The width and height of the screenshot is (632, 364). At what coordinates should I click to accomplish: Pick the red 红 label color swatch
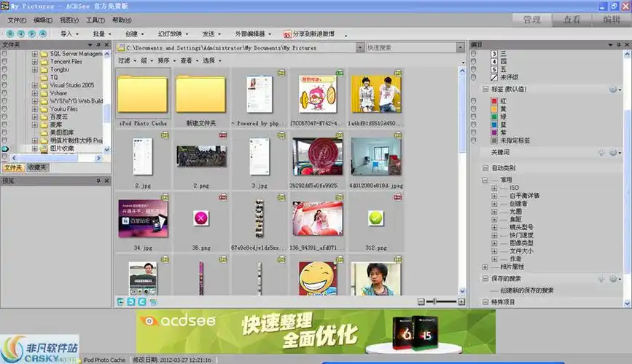[494, 101]
